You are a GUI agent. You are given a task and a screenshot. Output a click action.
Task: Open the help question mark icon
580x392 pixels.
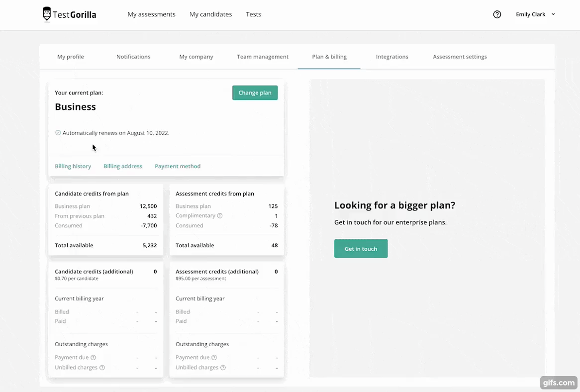[497, 14]
